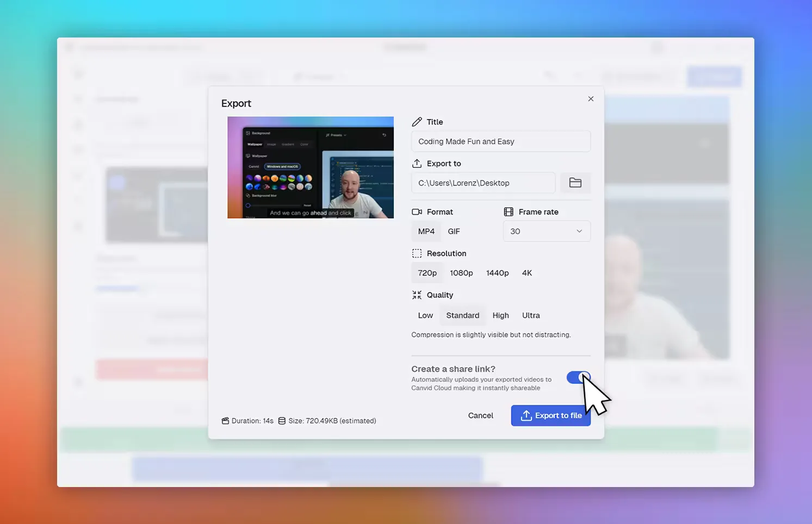Cancel the export
The image size is (812, 524).
click(x=480, y=415)
